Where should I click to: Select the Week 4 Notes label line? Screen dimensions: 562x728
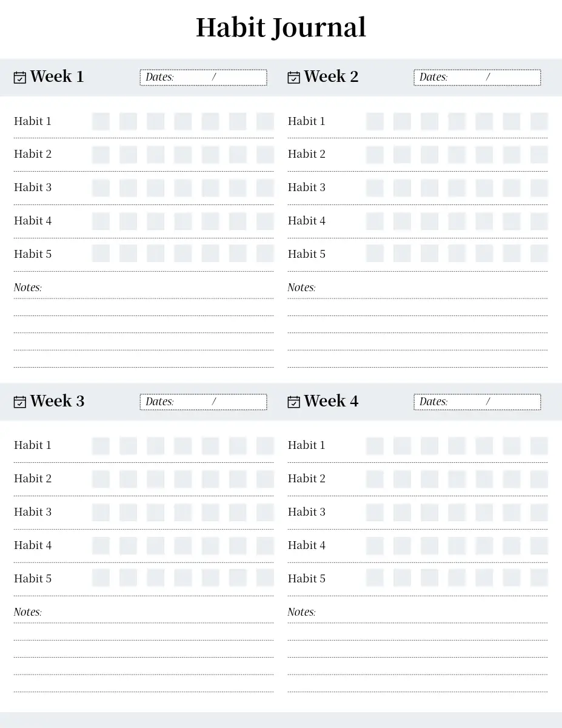417,612
